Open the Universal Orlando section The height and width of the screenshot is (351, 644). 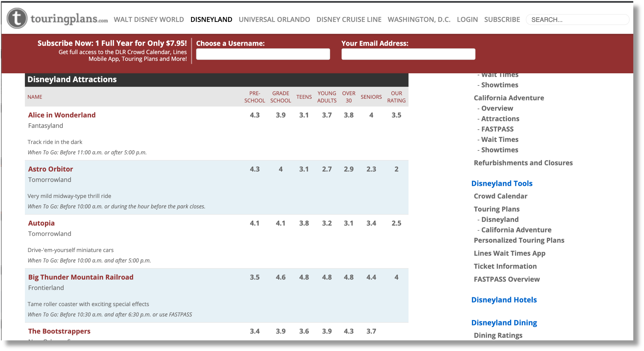pyautogui.click(x=274, y=19)
